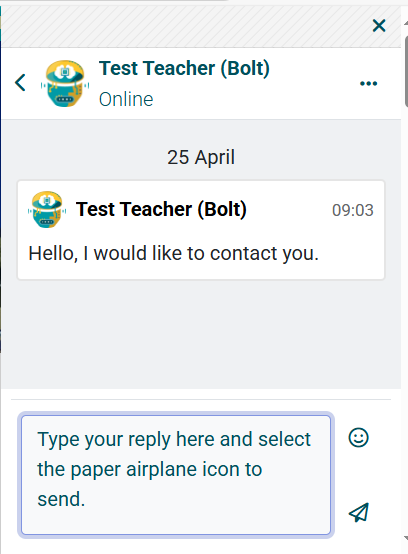Send the message with the paper airplane icon

(359, 512)
